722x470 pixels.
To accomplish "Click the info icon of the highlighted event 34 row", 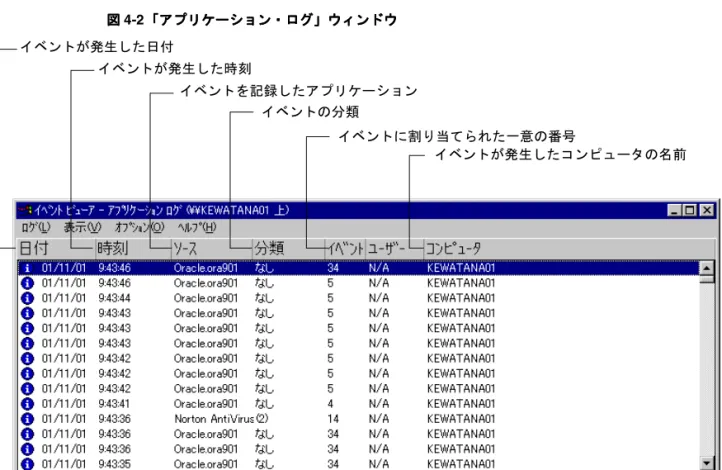I will point(28,268).
